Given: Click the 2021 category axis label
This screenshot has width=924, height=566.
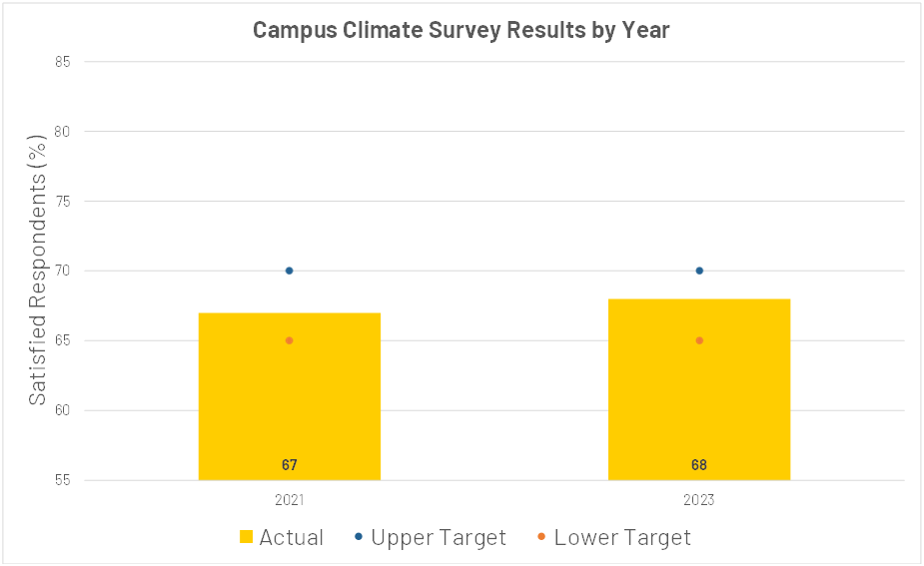Looking at the screenshot, I should [290, 499].
